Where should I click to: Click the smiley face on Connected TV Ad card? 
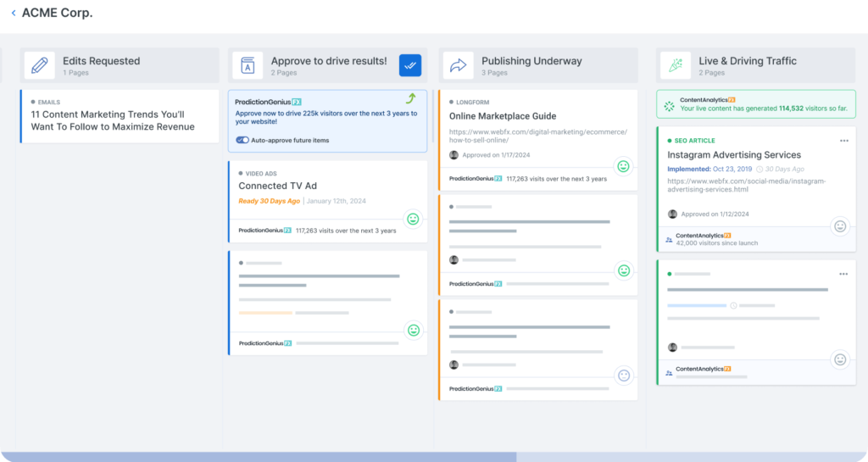(413, 219)
